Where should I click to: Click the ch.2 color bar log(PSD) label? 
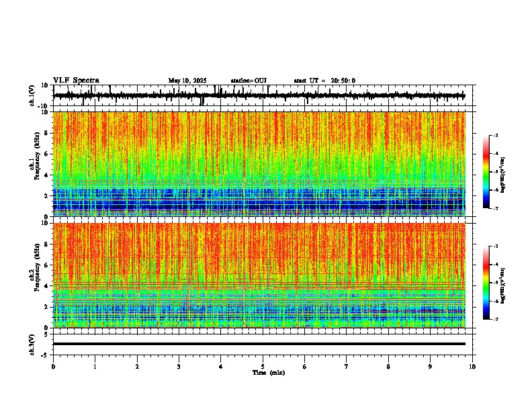pyautogui.click(x=503, y=285)
